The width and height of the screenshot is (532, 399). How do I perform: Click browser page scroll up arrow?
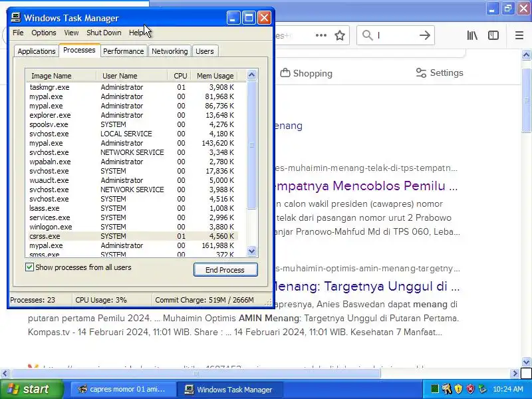(526, 55)
